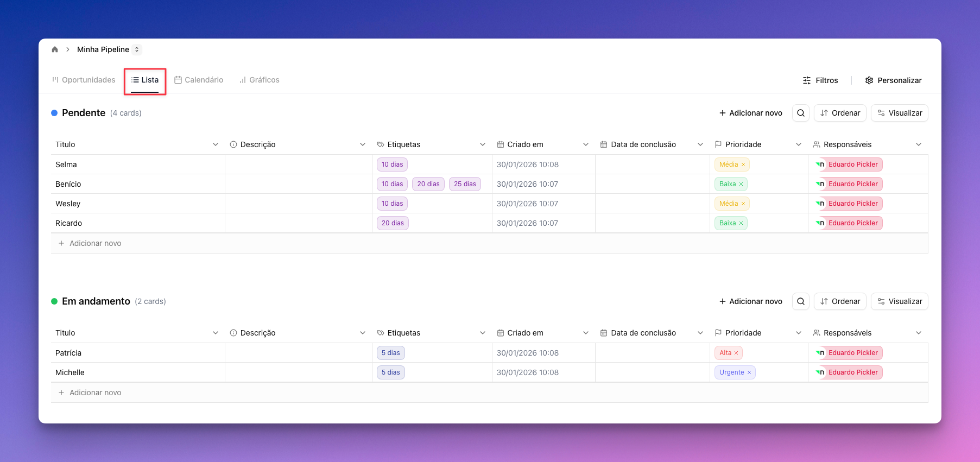The height and width of the screenshot is (462, 980).
Task: Expand Titulo column options in Pendente
Action: 216,144
